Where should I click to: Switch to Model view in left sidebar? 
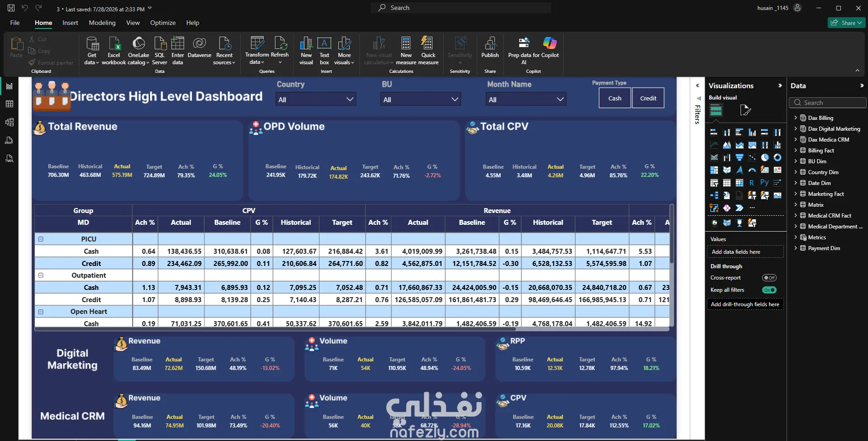pos(9,122)
